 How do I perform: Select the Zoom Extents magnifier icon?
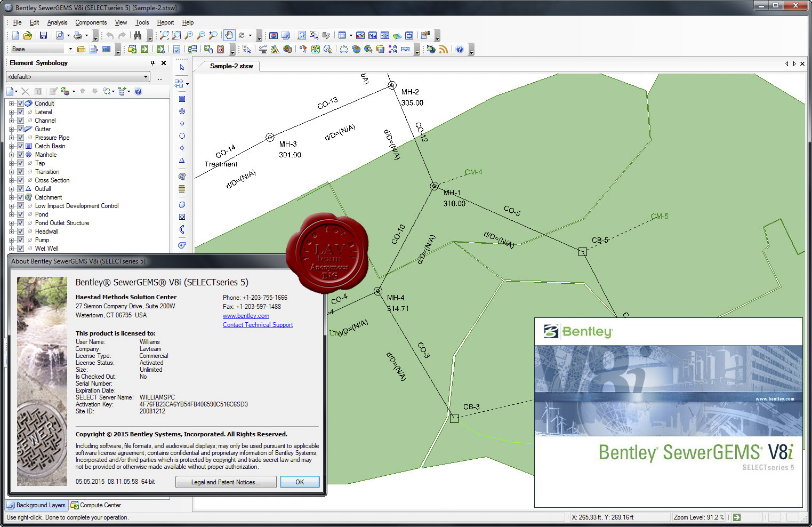click(164, 35)
